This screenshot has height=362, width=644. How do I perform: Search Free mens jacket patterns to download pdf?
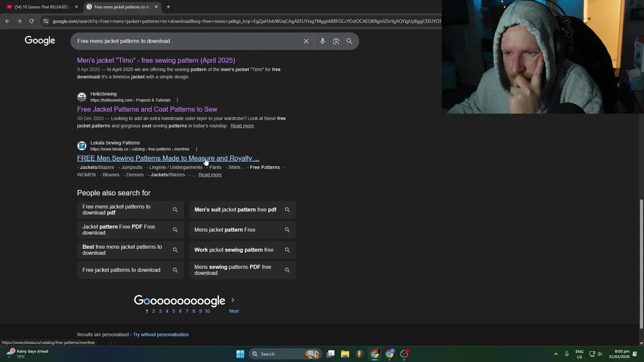130,210
